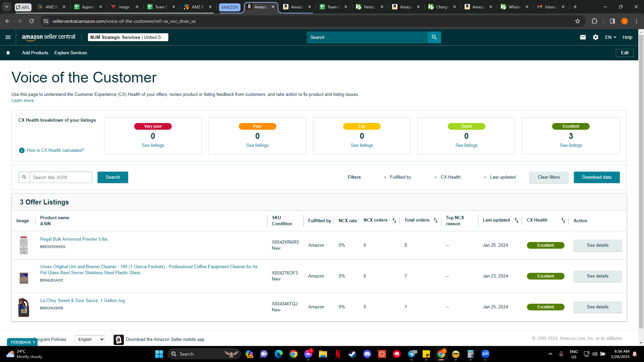Open the Learn more link

(x=22, y=101)
